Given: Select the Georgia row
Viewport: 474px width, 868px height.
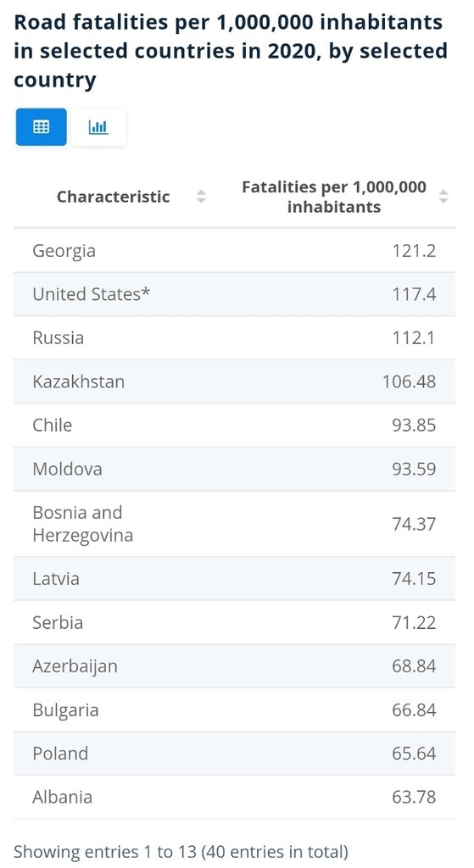Looking at the screenshot, I should point(234,251).
